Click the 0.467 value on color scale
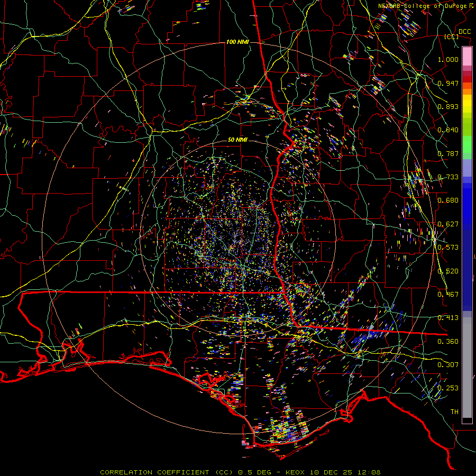This screenshot has height=476, width=476. (448, 295)
